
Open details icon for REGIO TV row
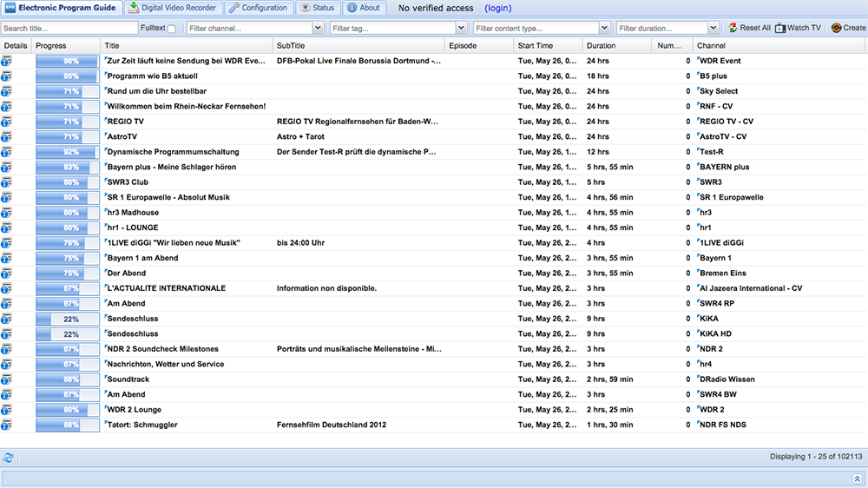point(6,122)
